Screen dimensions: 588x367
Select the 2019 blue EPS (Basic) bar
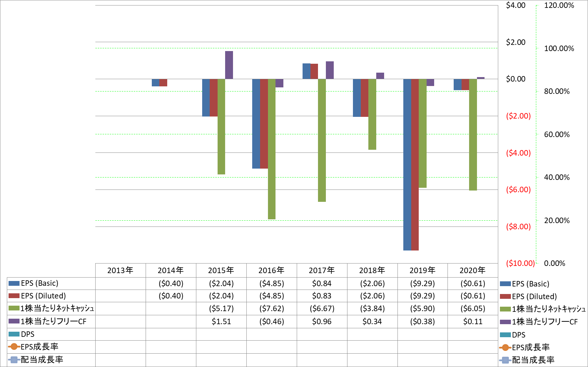pos(407,165)
